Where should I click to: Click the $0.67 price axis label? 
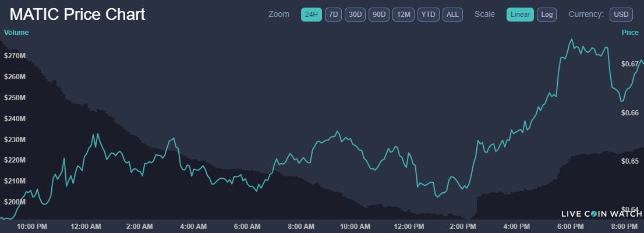coord(630,64)
